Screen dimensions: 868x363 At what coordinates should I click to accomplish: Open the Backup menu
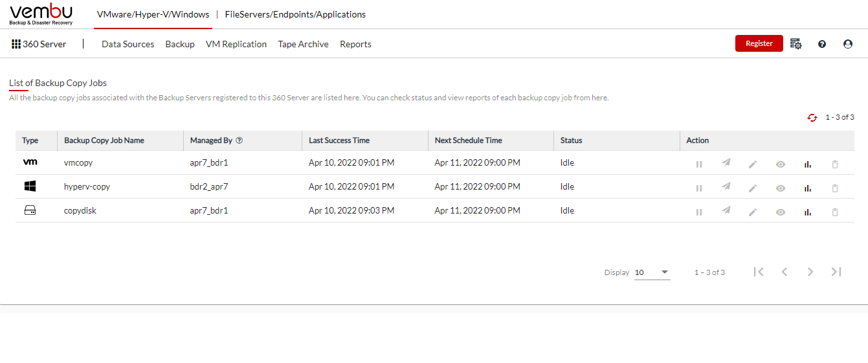pos(180,44)
